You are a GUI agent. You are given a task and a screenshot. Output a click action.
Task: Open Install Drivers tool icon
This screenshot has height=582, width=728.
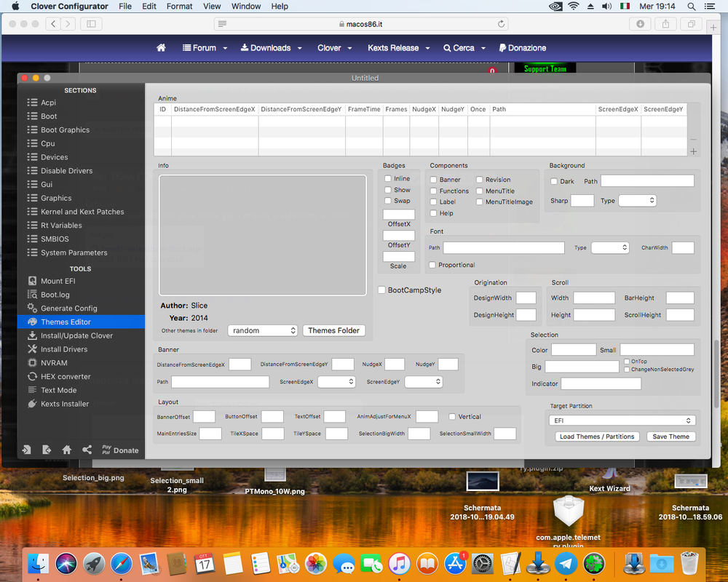click(32, 349)
